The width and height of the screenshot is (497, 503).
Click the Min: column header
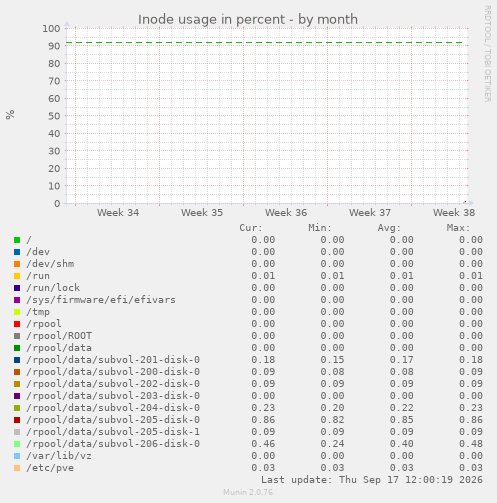coord(320,228)
